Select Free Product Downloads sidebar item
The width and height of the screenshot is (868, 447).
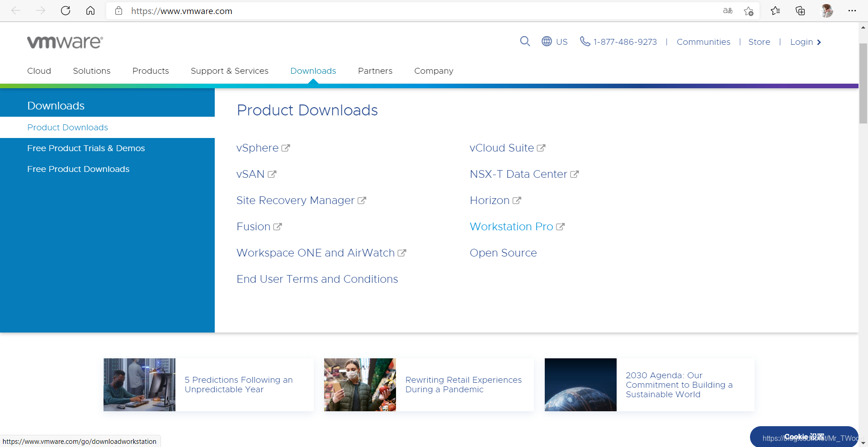tap(78, 169)
